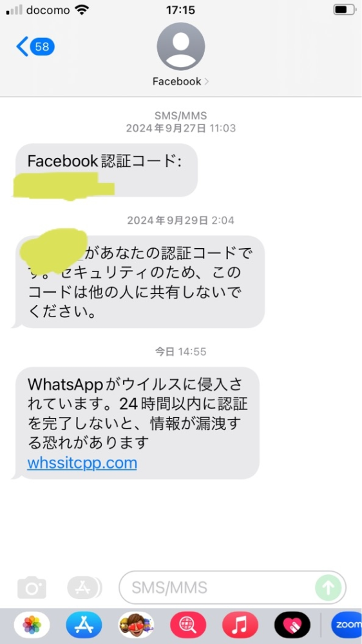Viewport: 362px width, 644px height.
Task: Tap the battery indicator in status bar
Action: (344, 10)
